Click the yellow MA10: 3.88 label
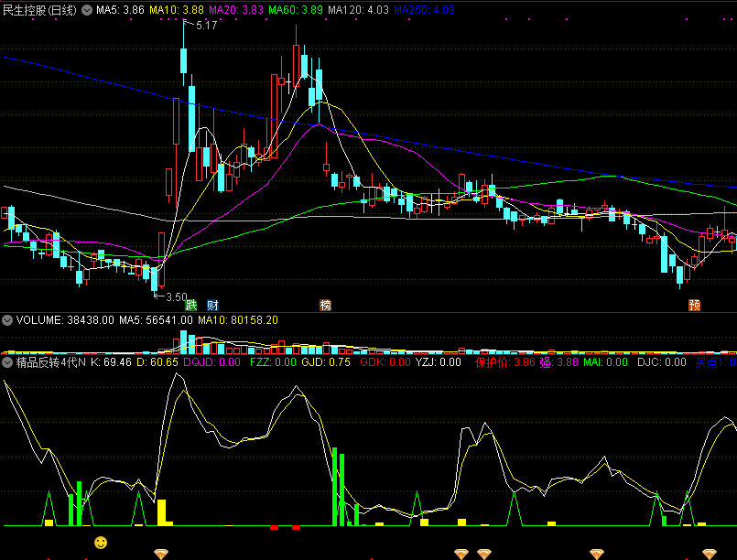Image resolution: width=737 pixels, height=560 pixels. click(177, 10)
